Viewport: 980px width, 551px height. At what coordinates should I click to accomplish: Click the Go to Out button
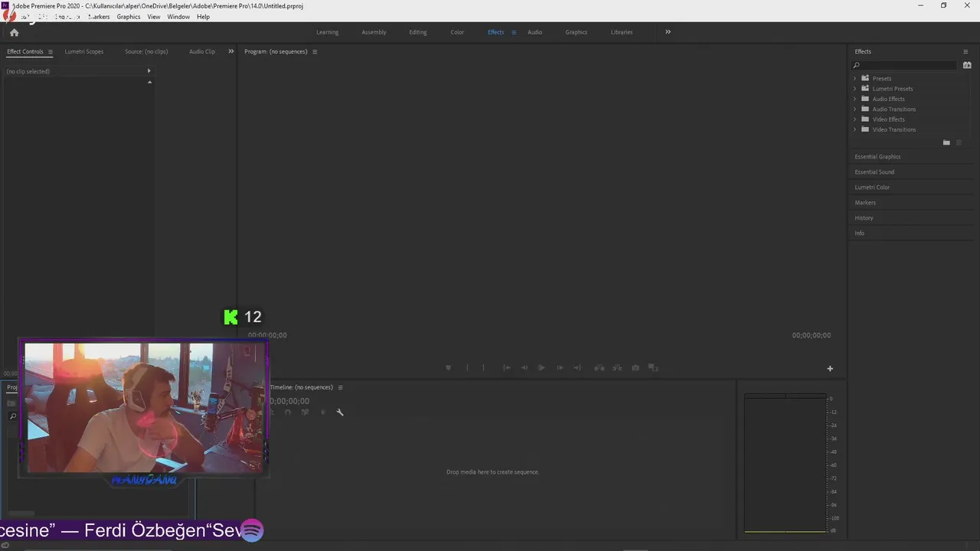(x=577, y=368)
